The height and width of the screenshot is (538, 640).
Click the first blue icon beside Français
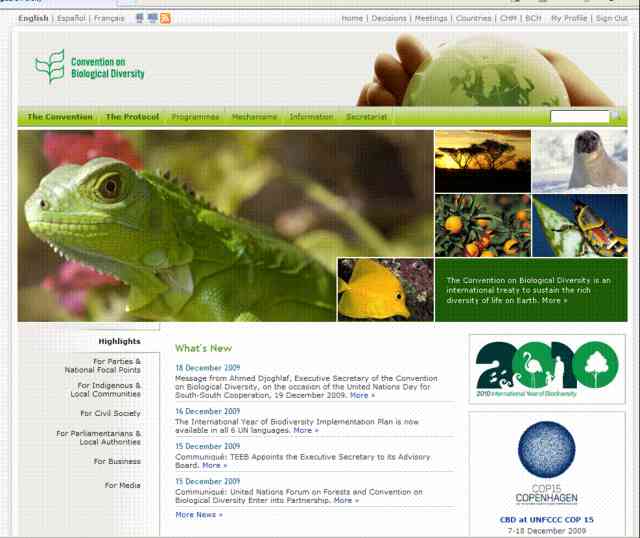(x=140, y=18)
